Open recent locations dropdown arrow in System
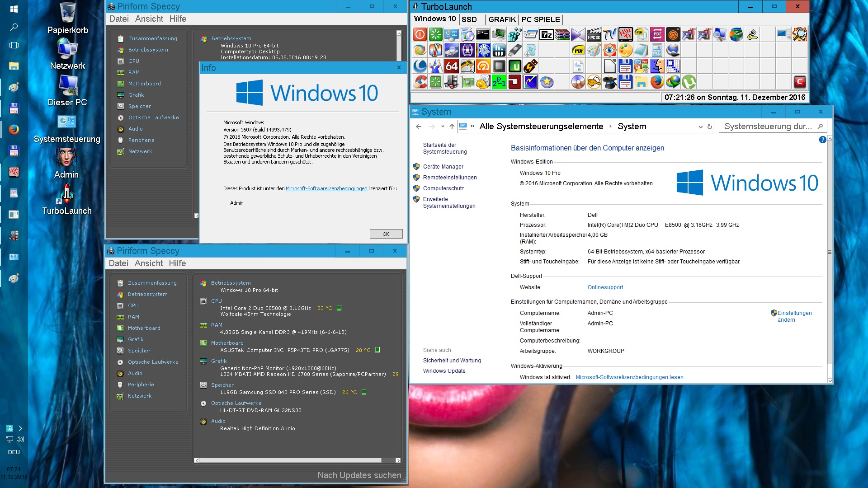The image size is (868, 488). [443, 127]
